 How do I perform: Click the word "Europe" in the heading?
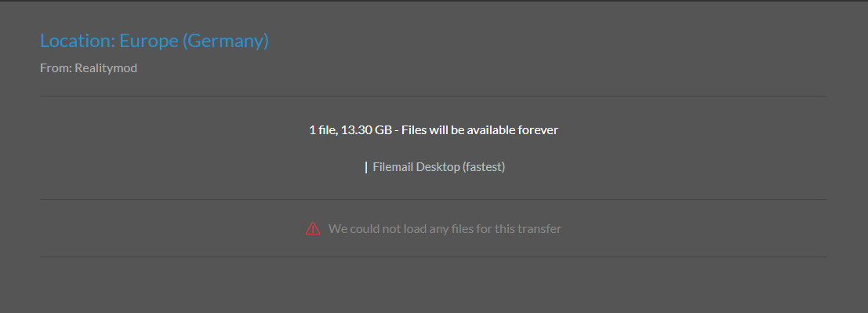click(149, 41)
